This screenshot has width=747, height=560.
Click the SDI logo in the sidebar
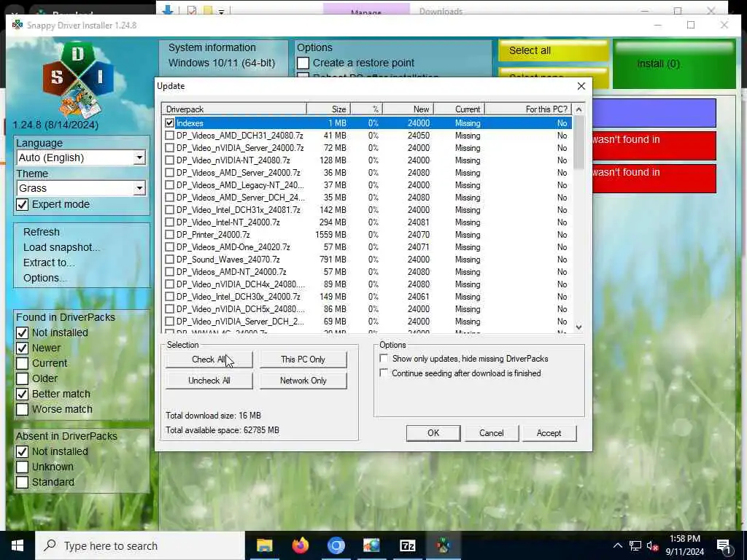(x=77, y=79)
